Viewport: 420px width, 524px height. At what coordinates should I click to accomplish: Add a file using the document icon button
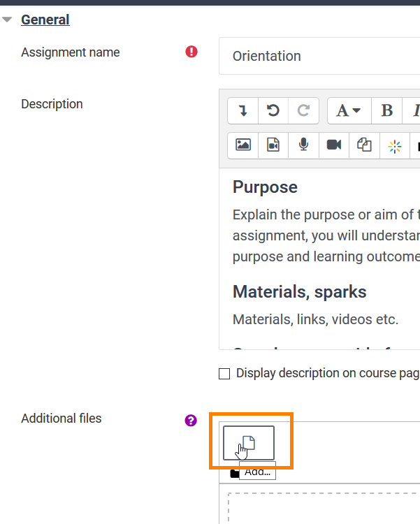tap(249, 443)
